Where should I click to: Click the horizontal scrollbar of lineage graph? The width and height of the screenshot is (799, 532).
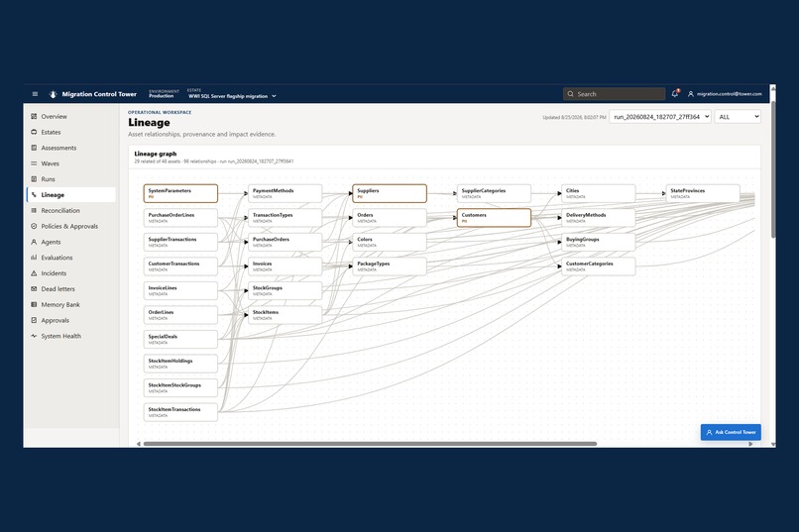point(370,444)
